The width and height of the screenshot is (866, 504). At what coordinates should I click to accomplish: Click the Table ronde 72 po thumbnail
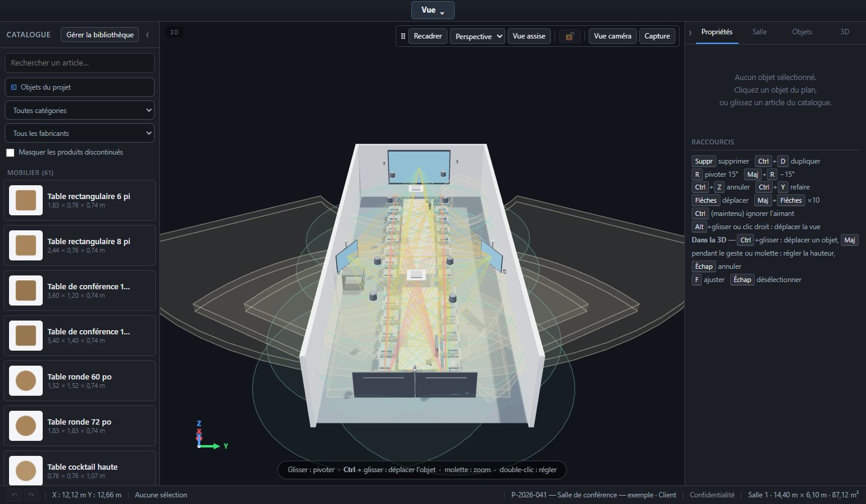[x=26, y=426]
